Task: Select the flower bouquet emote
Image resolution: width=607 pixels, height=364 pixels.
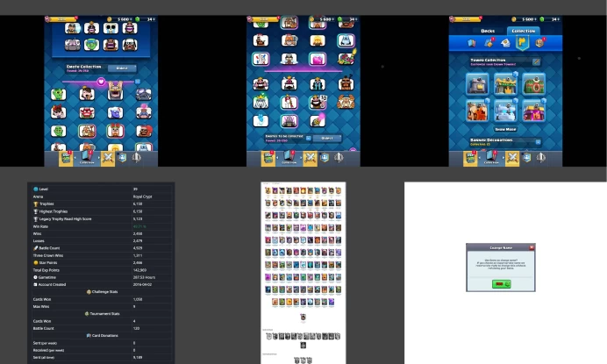Action: click(346, 59)
